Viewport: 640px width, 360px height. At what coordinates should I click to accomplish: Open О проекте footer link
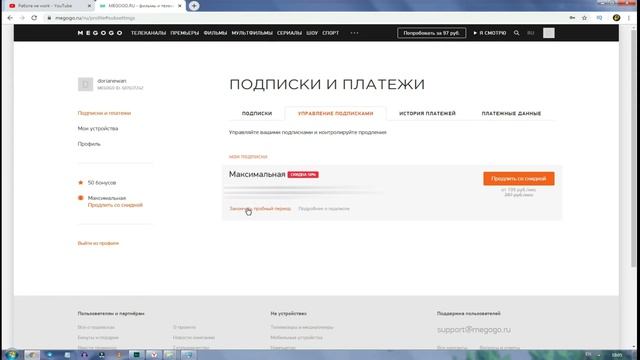pos(184,327)
